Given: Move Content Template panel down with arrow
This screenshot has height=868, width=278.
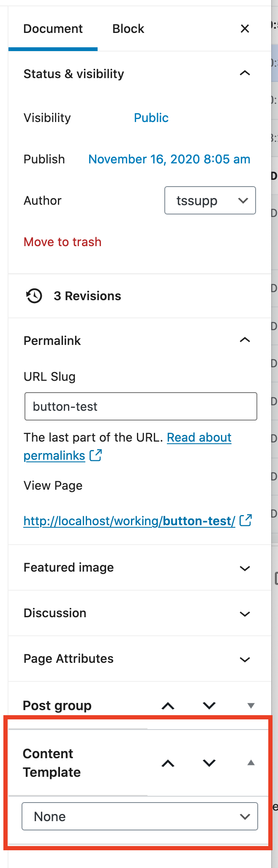Looking at the screenshot, I should (209, 763).
